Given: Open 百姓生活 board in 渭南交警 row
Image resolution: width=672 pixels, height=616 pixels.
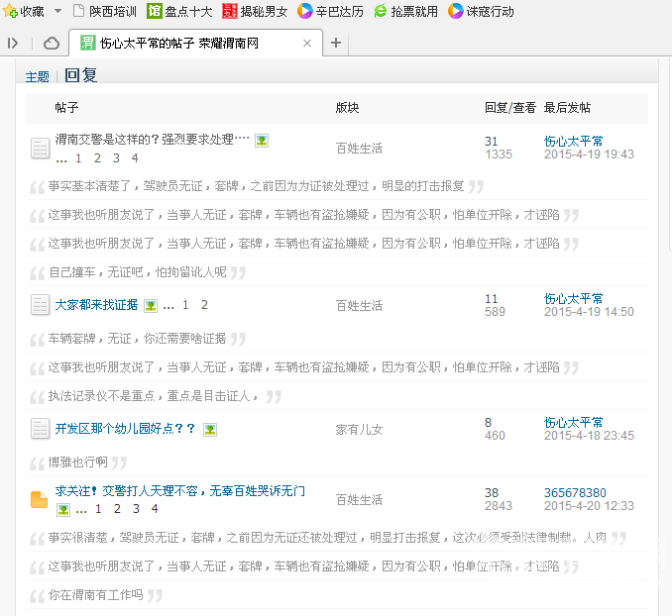Looking at the screenshot, I should click(x=359, y=149).
